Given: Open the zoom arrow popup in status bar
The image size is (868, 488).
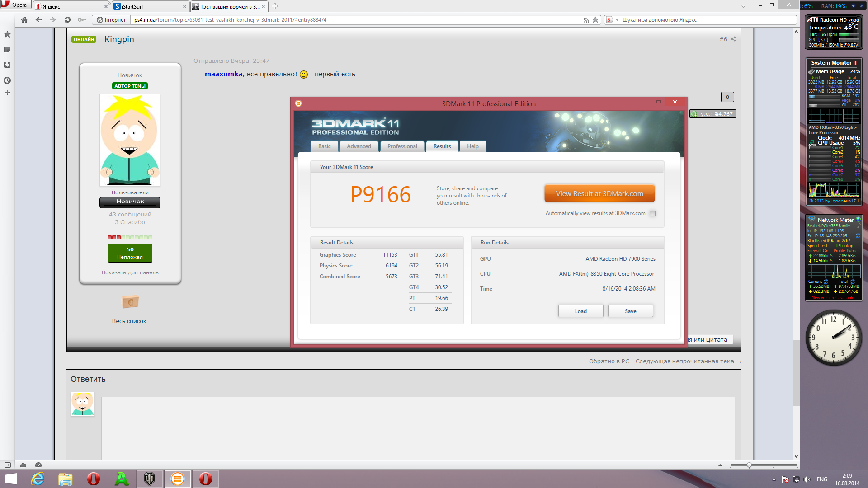Looking at the screenshot, I should pyautogui.click(x=720, y=465).
